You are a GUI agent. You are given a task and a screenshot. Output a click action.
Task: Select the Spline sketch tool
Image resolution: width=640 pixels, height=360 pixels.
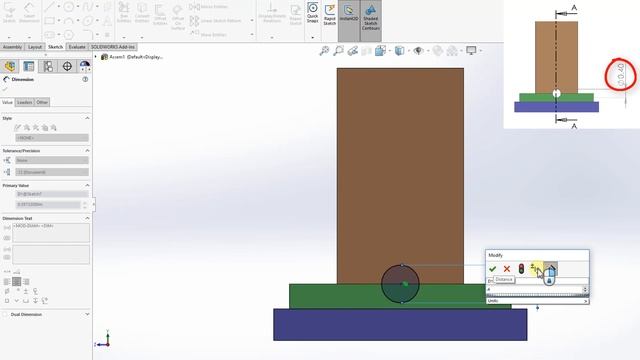(88, 7)
